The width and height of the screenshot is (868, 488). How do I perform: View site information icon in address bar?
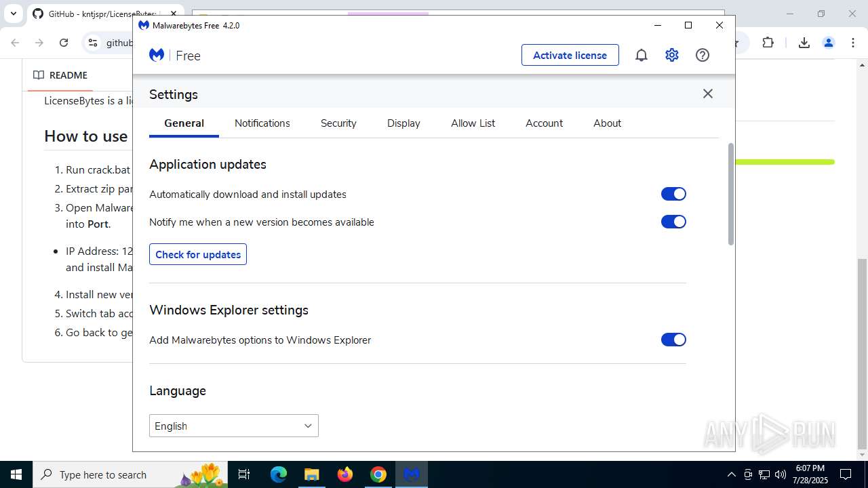point(93,43)
